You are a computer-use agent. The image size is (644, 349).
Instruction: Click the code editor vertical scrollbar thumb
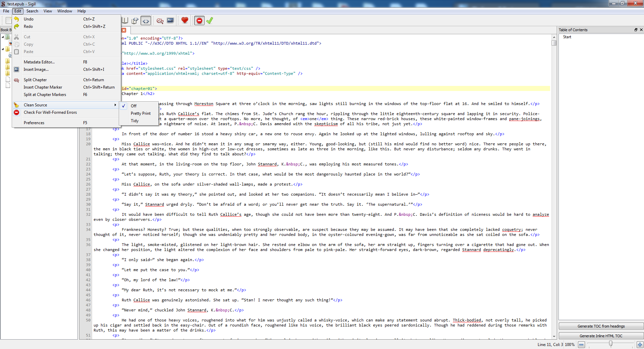[554, 43]
